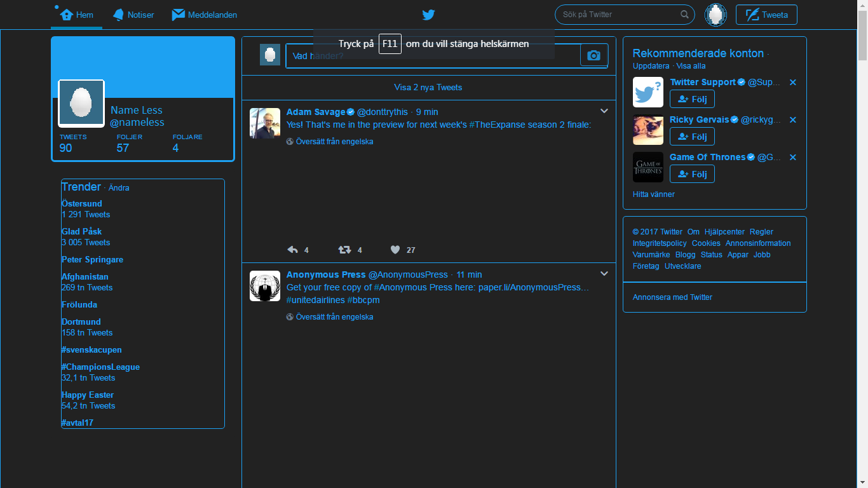The height and width of the screenshot is (488, 868).
Task: Open the Dortmund trend
Action: click(x=81, y=322)
